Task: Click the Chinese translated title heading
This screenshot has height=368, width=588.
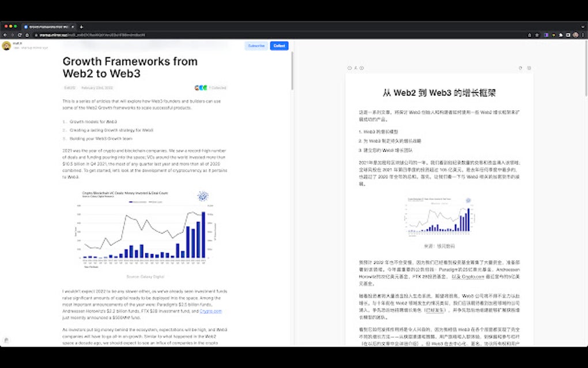Action: 439,93
